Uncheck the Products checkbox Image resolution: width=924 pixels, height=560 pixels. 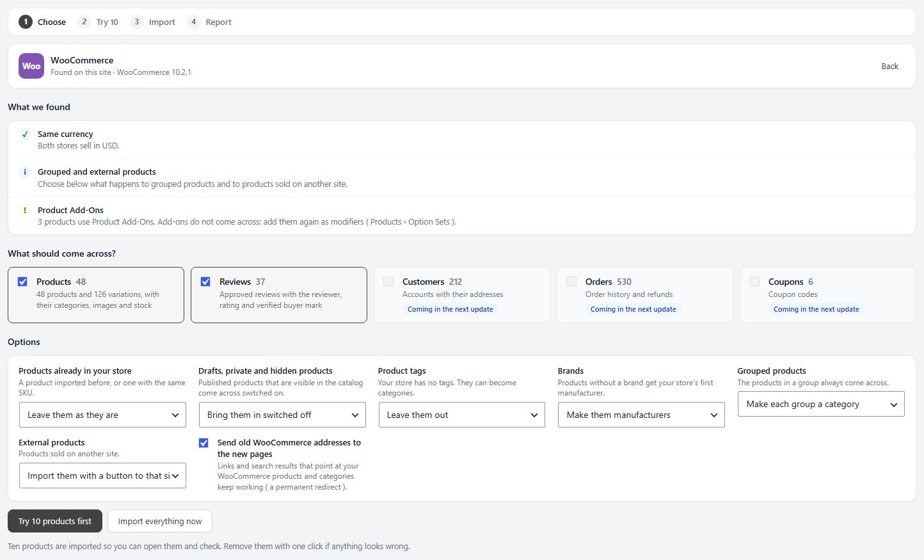pos(22,282)
